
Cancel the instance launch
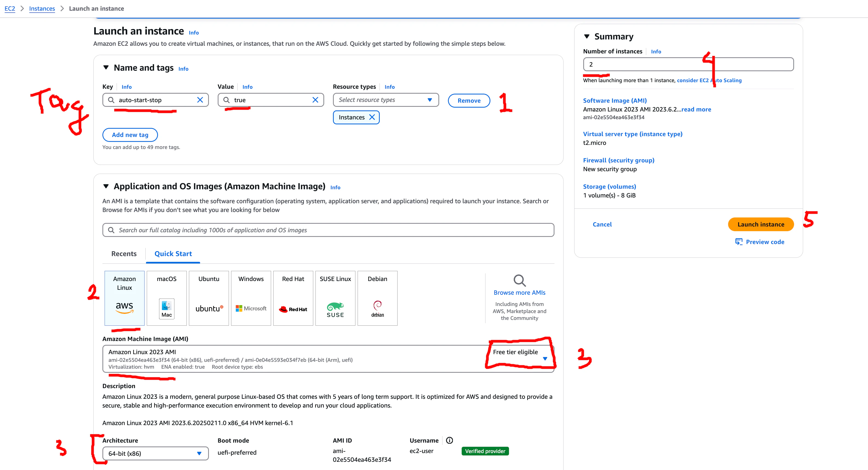point(602,224)
